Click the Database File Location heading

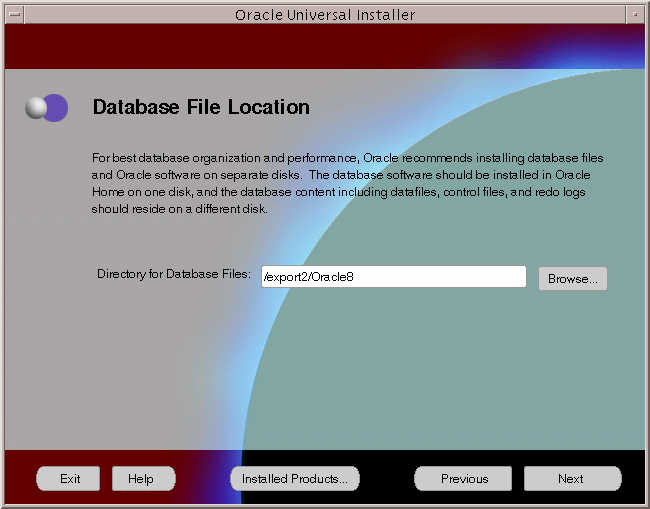(x=201, y=107)
